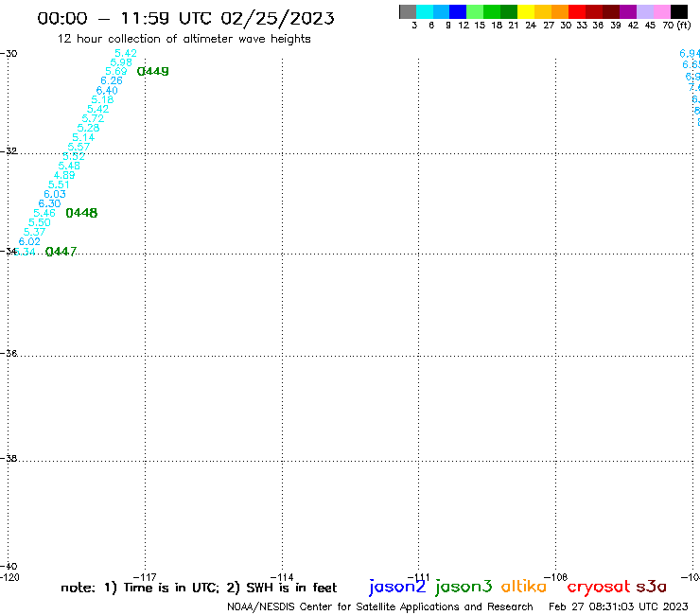700x615 pixels.
Task: Click the lavender swatch in the color legend
Action: [645, 11]
